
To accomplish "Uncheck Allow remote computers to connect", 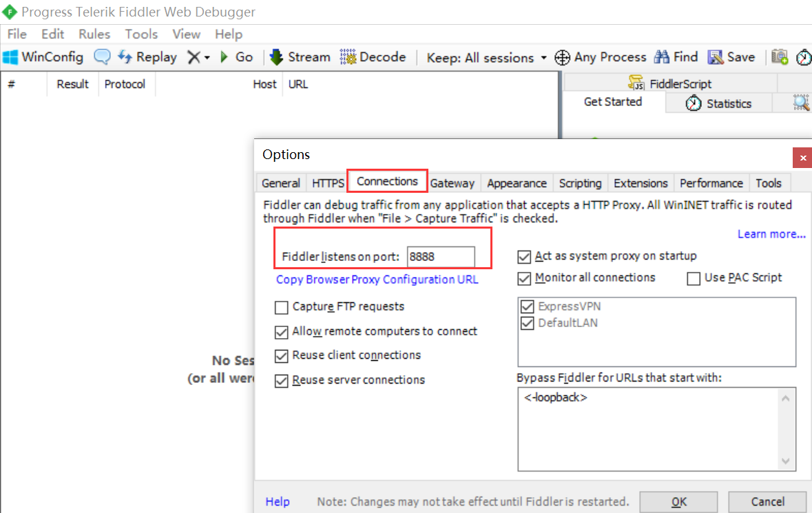I will pyautogui.click(x=281, y=332).
